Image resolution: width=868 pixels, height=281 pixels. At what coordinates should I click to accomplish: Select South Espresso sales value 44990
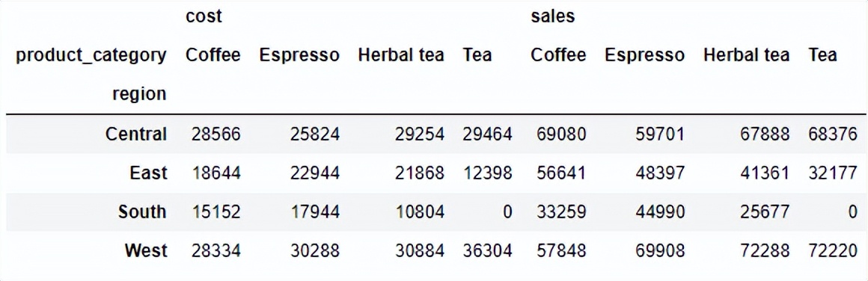tap(660, 211)
